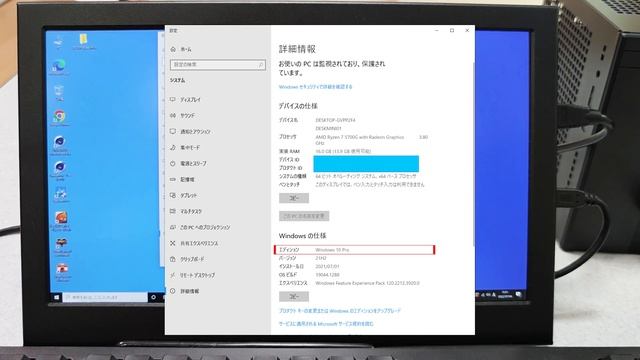Click the magnifier icon in the settings search box

pyautogui.click(x=260, y=65)
